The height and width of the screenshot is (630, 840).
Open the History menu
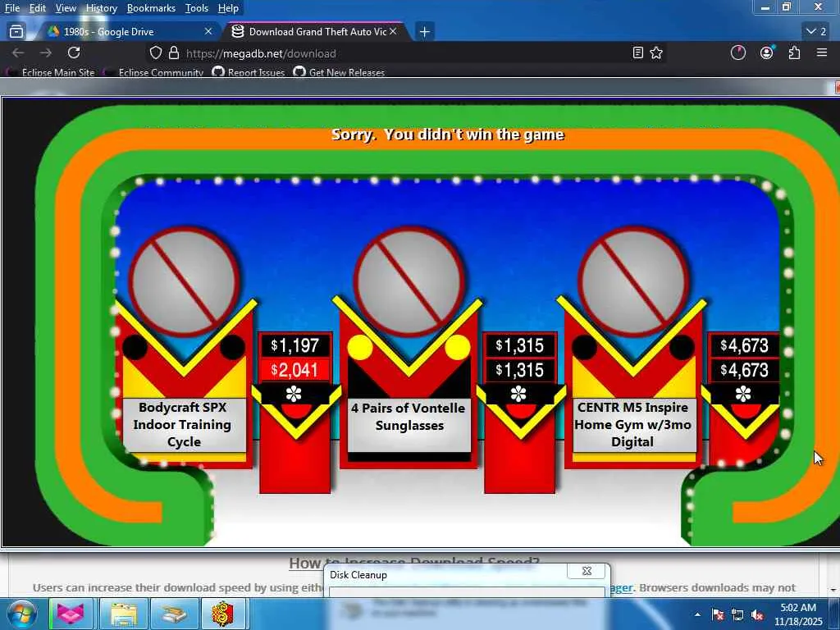coord(101,8)
